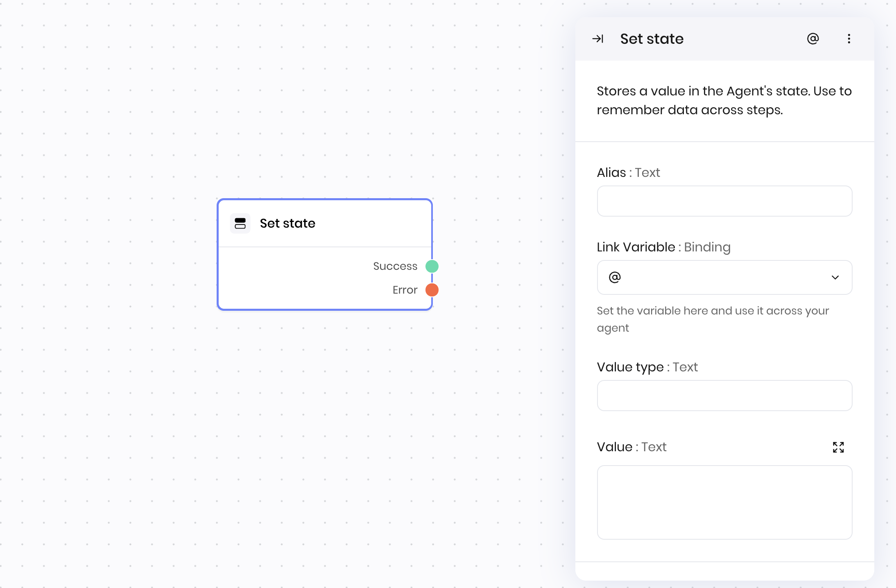896x588 pixels.
Task: Click the Alias field label
Action: point(611,173)
